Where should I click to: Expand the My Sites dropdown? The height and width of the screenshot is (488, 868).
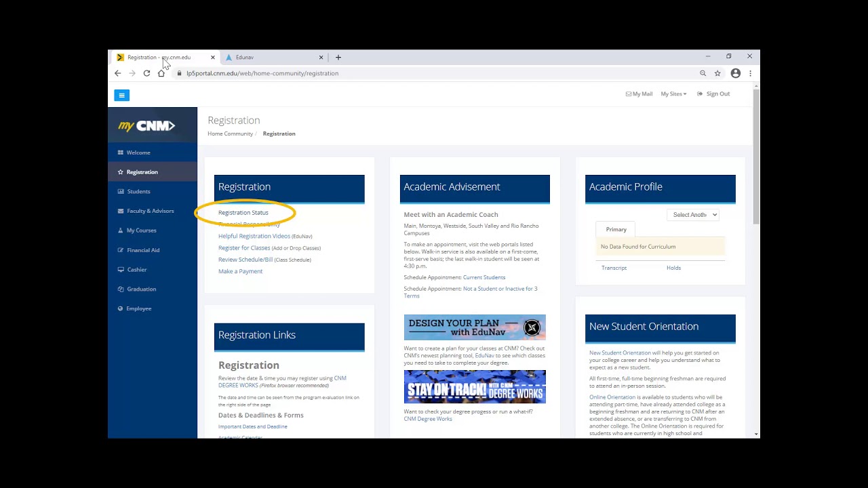coord(673,94)
